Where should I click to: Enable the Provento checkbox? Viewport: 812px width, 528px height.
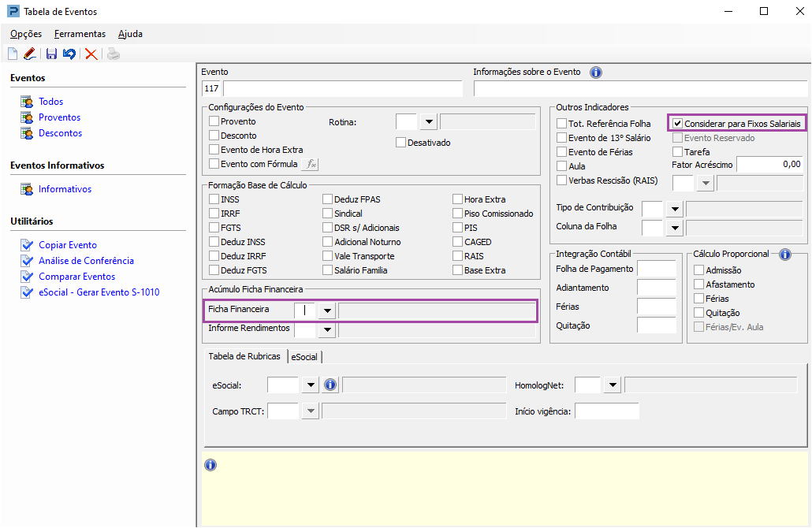tap(214, 122)
